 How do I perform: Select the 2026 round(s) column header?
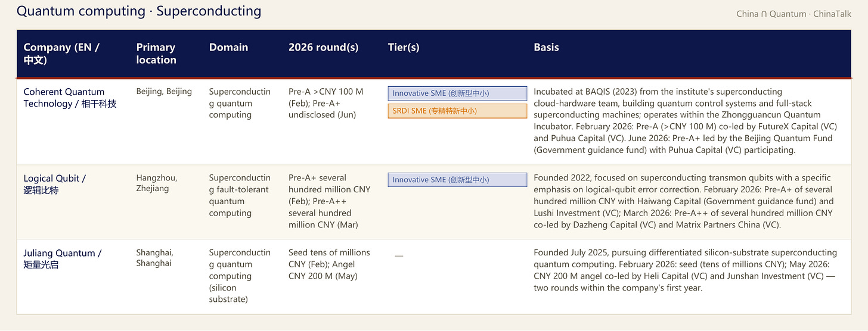[323, 48]
